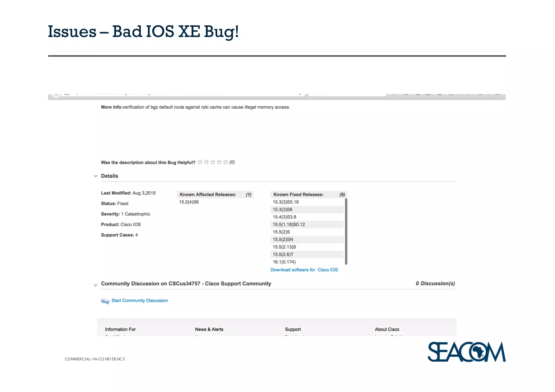Rate the bug description five stars
The image size is (555, 392).
pyautogui.click(x=225, y=162)
